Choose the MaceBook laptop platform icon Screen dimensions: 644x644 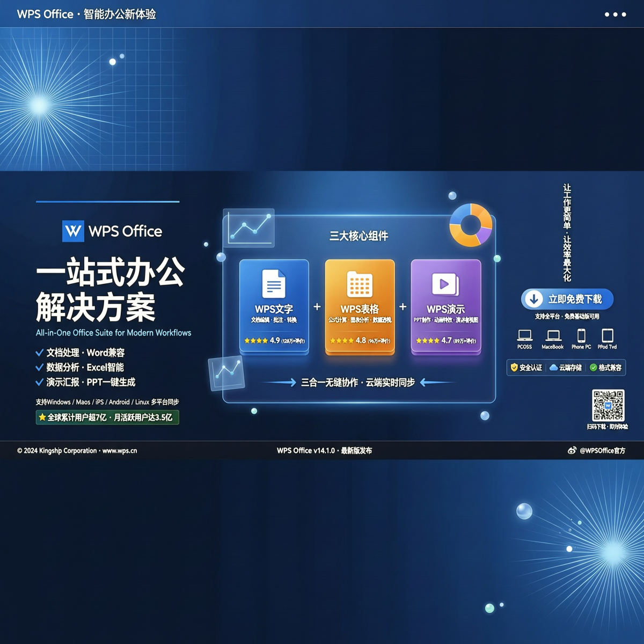(553, 335)
